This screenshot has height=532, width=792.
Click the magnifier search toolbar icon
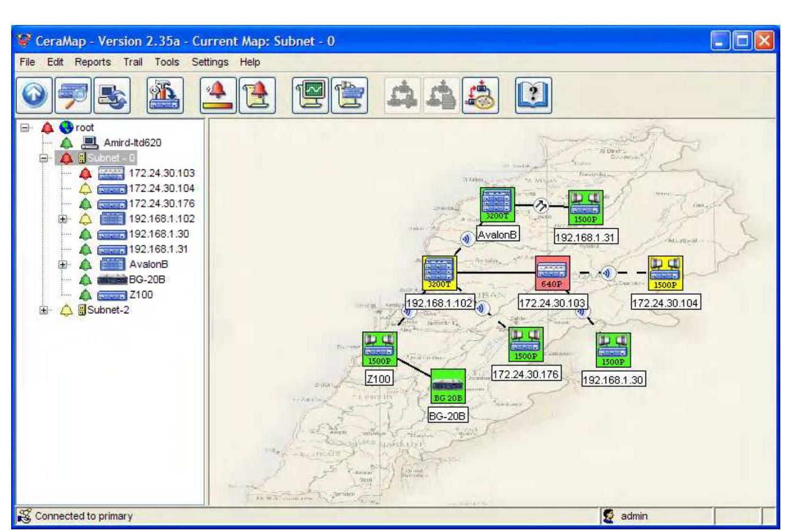pos(73,96)
